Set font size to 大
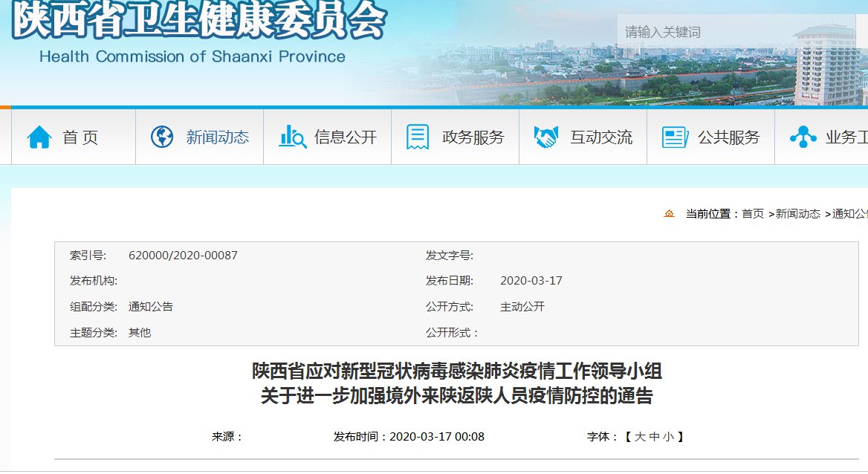 pyautogui.click(x=640, y=437)
